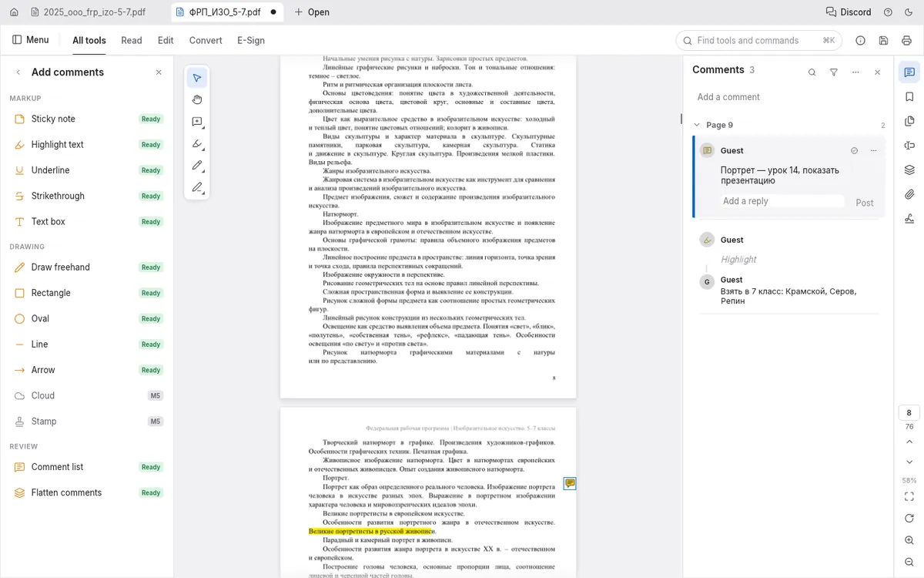Select the highlighter tool in the floating toolbar
The width and height of the screenshot is (924, 578).
click(197, 143)
